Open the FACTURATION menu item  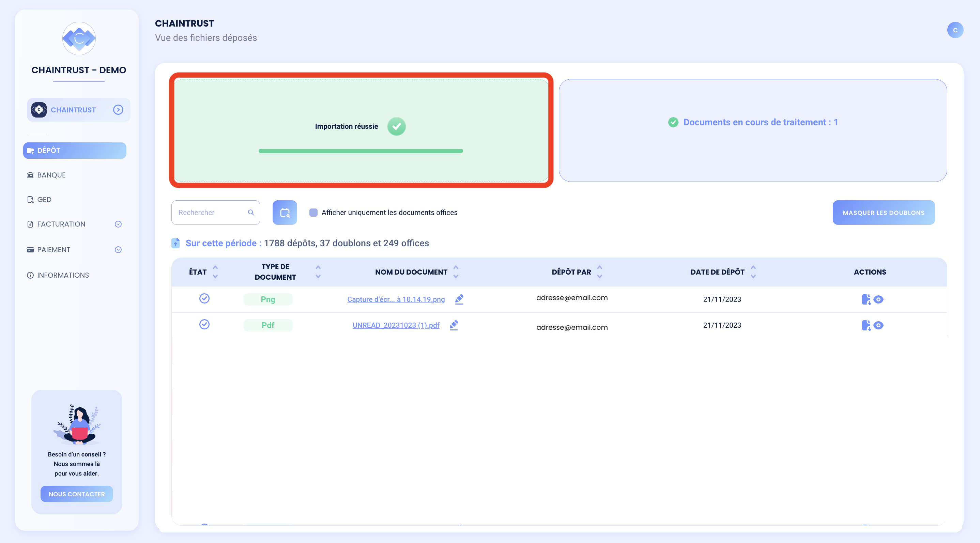click(x=61, y=224)
